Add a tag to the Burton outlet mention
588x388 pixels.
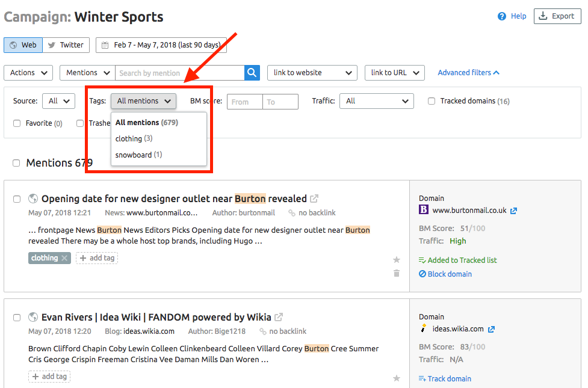(x=97, y=258)
